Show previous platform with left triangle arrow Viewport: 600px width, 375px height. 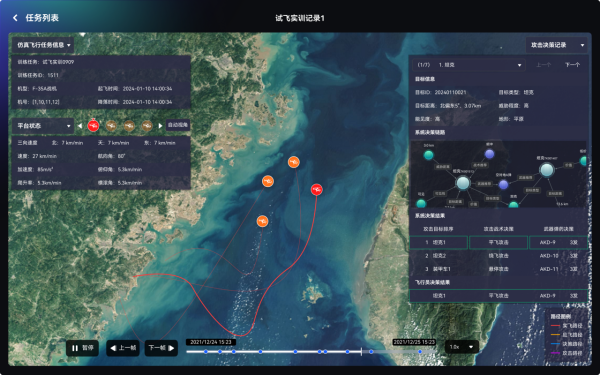tap(80, 126)
